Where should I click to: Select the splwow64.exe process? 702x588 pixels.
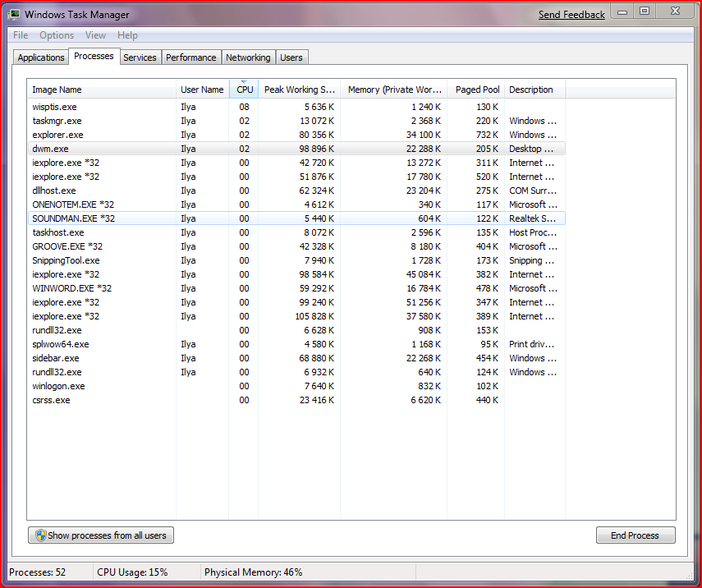click(x=296, y=344)
